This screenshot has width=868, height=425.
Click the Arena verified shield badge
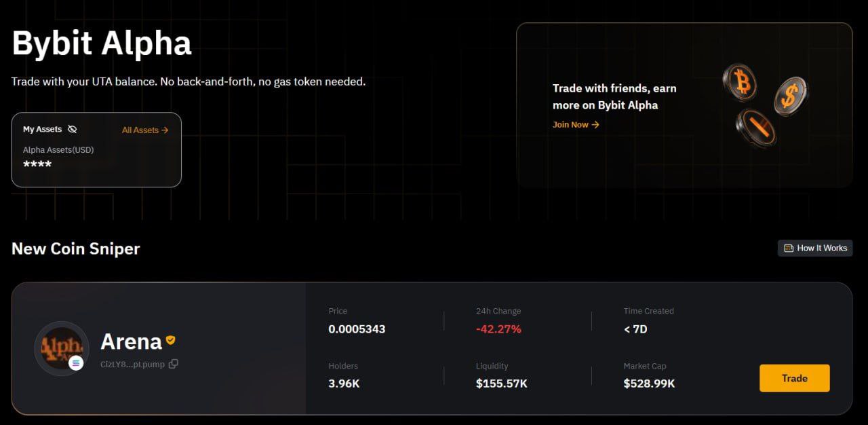click(x=171, y=340)
